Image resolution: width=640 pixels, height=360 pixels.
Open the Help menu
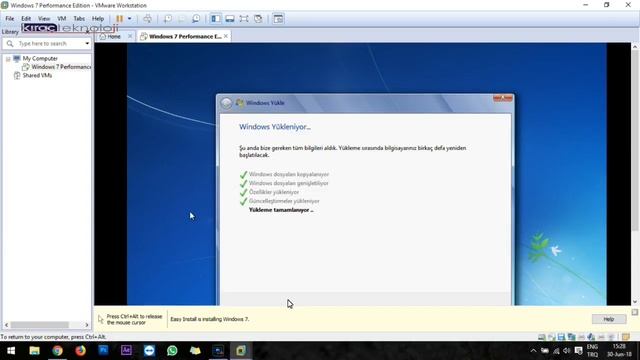click(x=98, y=19)
